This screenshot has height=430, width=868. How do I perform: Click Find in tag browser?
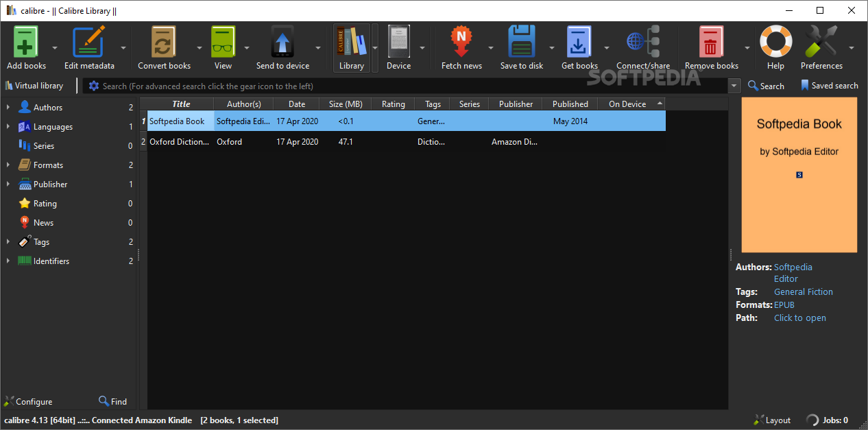click(112, 402)
